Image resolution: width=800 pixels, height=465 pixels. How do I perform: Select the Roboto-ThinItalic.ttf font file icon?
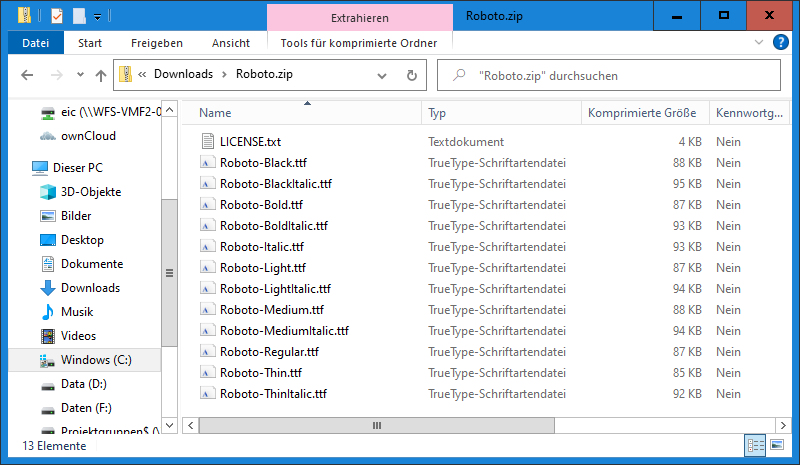(207, 394)
